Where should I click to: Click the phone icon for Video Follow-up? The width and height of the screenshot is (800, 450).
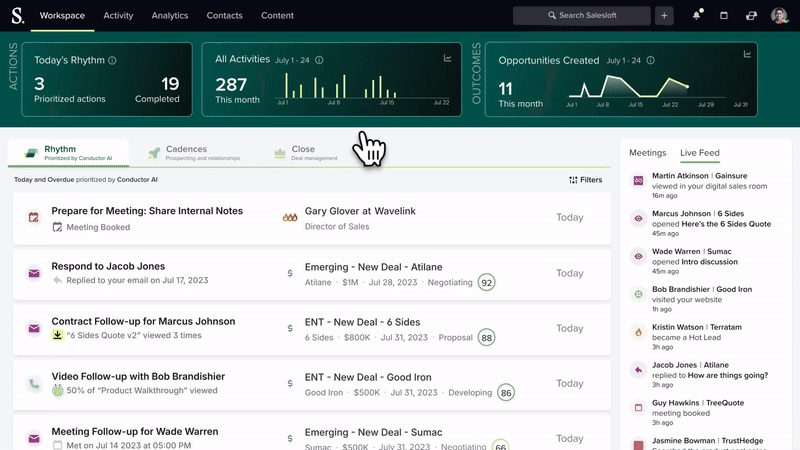(x=34, y=384)
